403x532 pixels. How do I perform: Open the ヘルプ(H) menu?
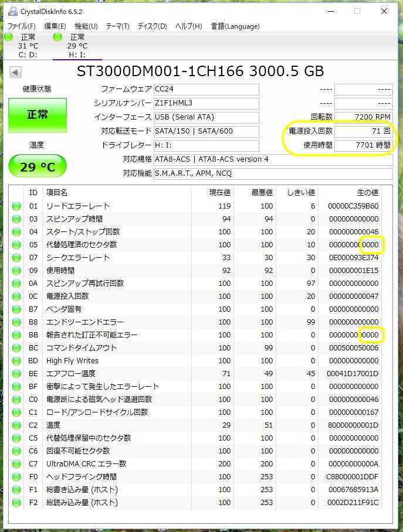(188, 26)
